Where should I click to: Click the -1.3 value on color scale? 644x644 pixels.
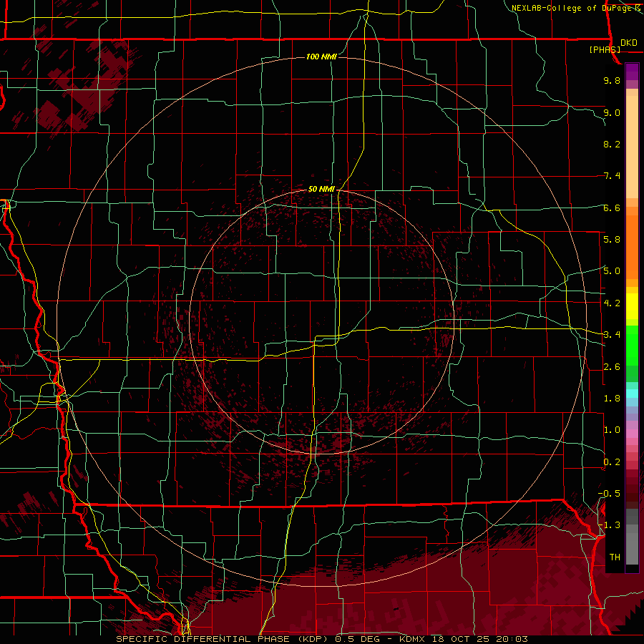click(609, 525)
